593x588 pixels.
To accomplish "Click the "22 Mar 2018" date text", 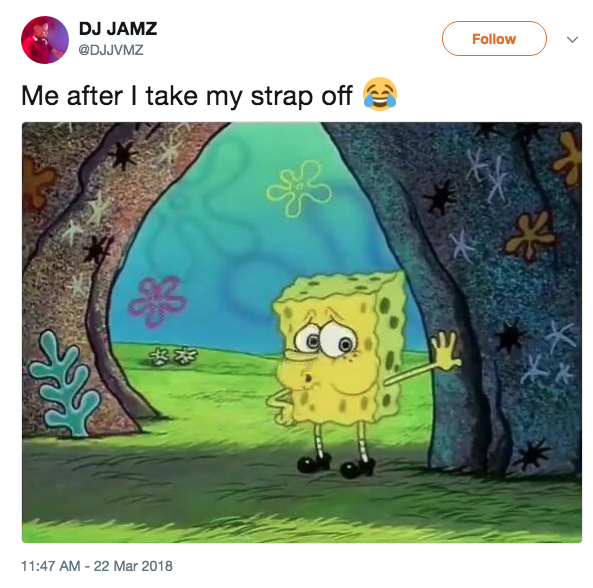I will [x=133, y=566].
